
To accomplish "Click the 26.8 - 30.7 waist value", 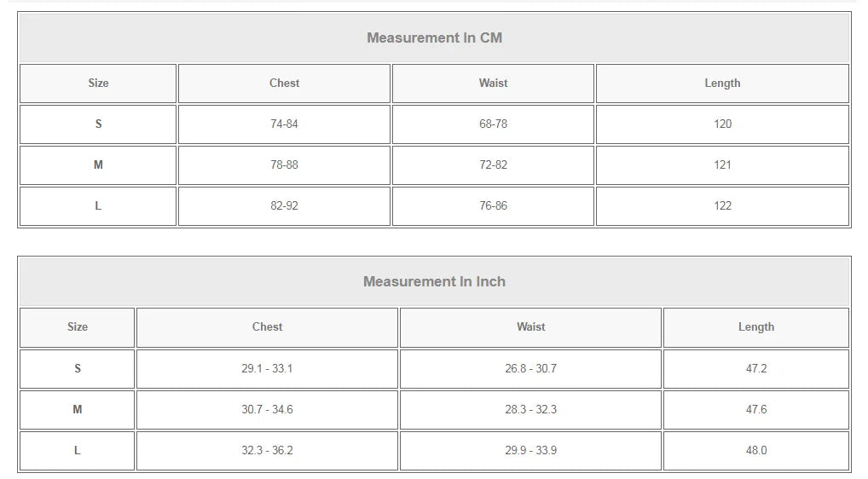I will pyautogui.click(x=530, y=368).
